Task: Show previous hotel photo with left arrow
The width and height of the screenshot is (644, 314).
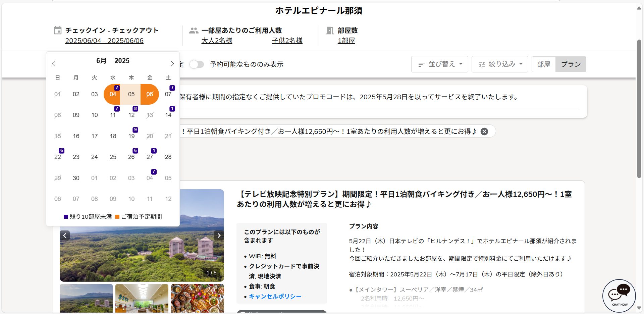Action: [65, 235]
